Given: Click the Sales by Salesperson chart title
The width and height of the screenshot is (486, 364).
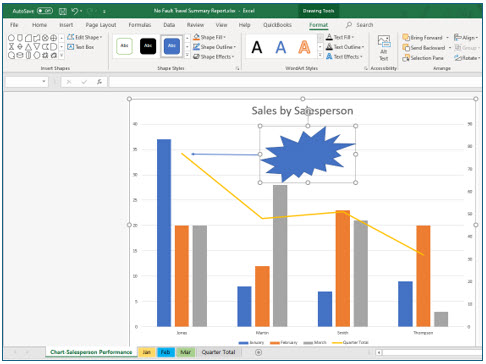Looking at the screenshot, I should [x=302, y=111].
